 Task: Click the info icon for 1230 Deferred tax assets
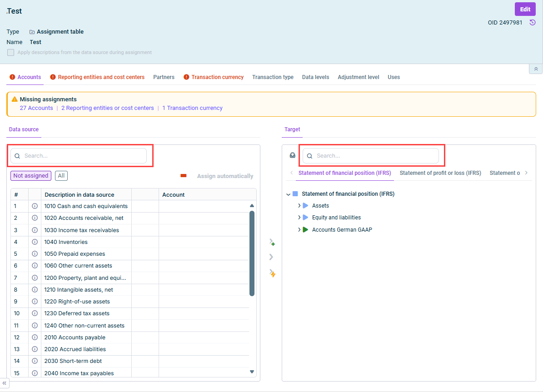35,313
